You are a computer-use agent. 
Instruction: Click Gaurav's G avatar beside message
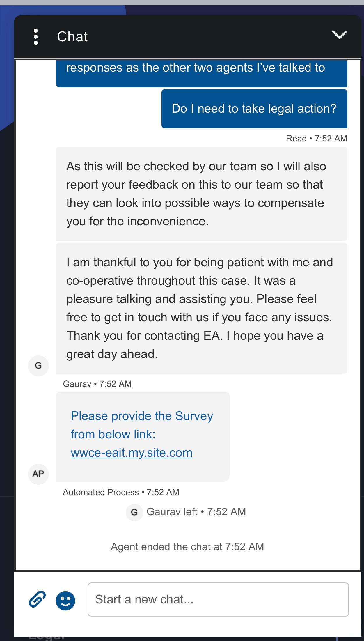38,366
